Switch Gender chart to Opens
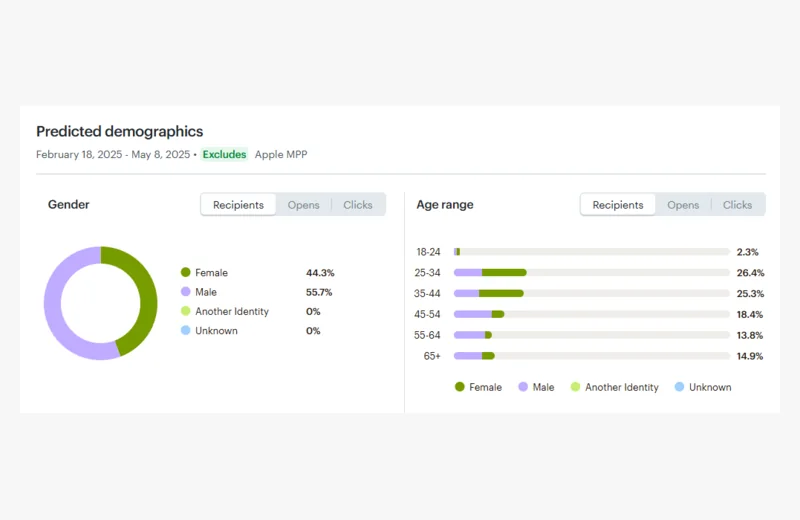Image resolution: width=800 pixels, height=520 pixels. pyautogui.click(x=304, y=205)
